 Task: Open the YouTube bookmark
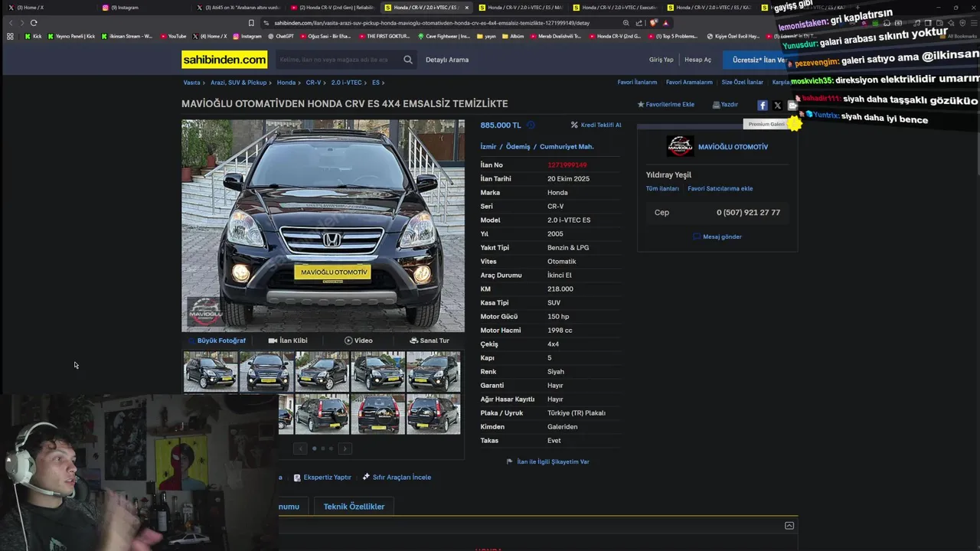[x=173, y=36]
